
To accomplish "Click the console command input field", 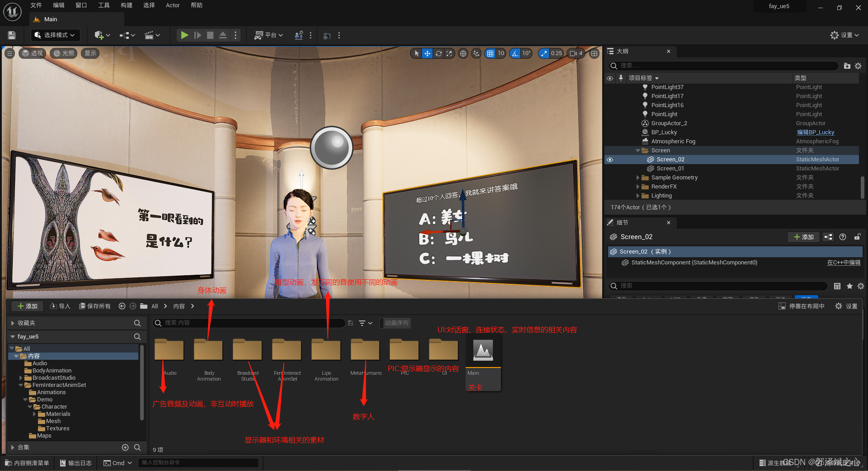I will [x=198, y=463].
